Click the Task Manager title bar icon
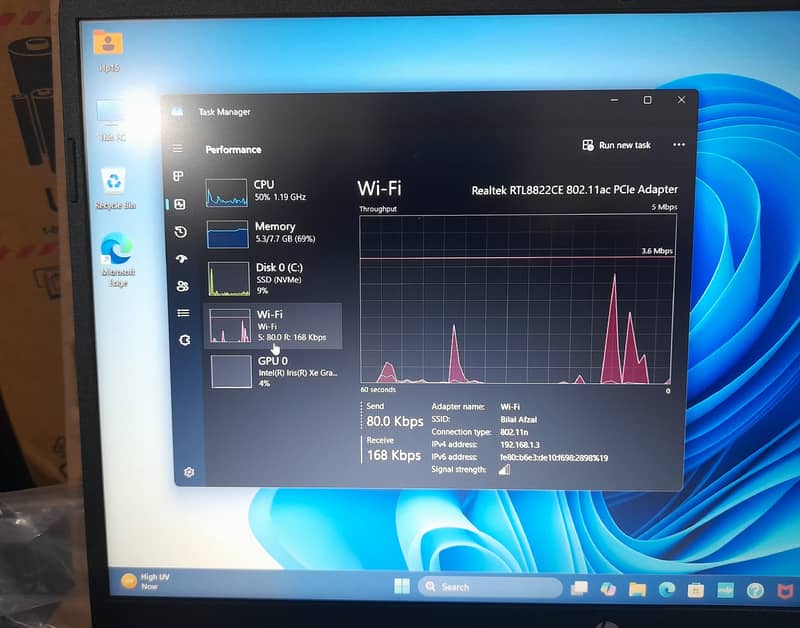Image resolution: width=800 pixels, height=628 pixels. pyautogui.click(x=177, y=111)
